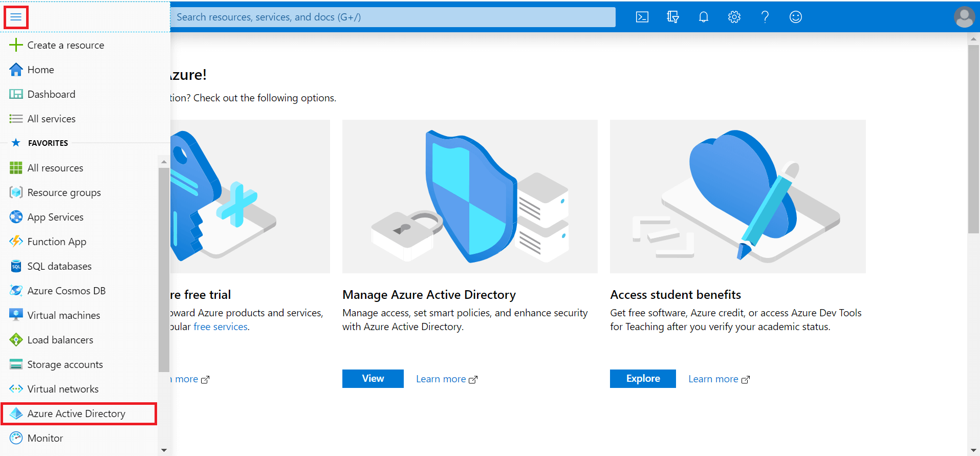Click the Monitor gauge icon

coord(16,438)
